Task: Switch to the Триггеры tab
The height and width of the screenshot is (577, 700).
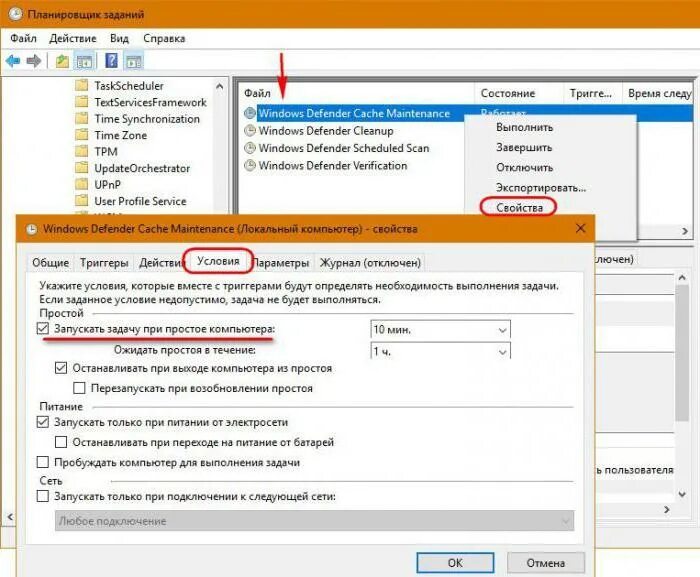Action: pyautogui.click(x=104, y=263)
